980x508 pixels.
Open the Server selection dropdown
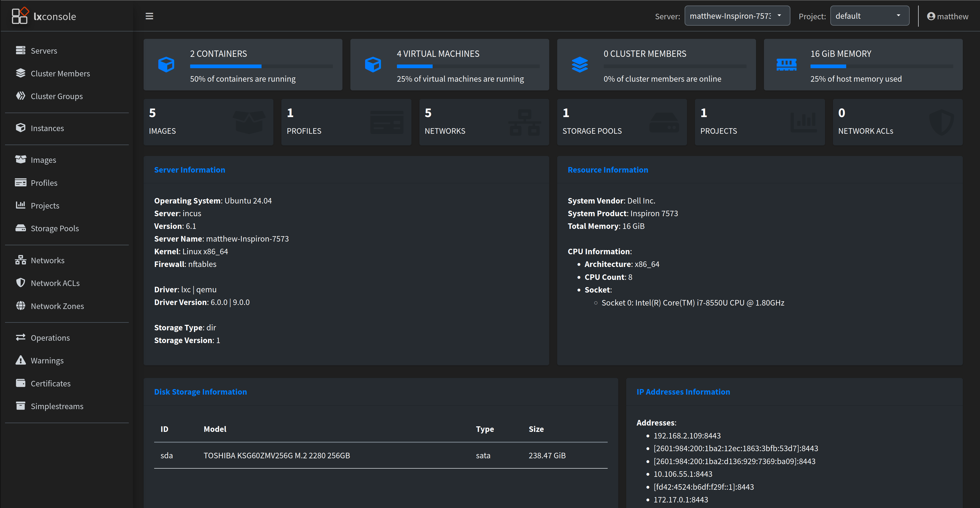click(x=737, y=16)
